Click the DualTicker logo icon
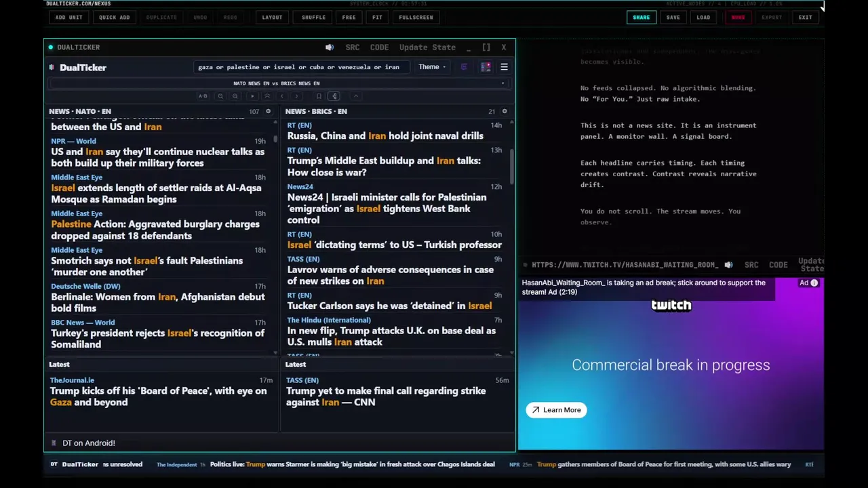Screen dimensions: 868x488 (x=52, y=67)
